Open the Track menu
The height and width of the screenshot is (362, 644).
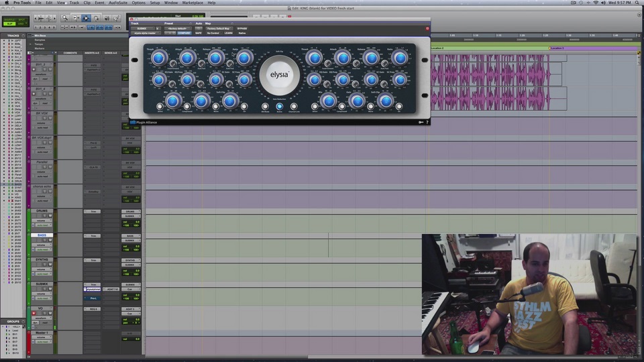(74, 3)
